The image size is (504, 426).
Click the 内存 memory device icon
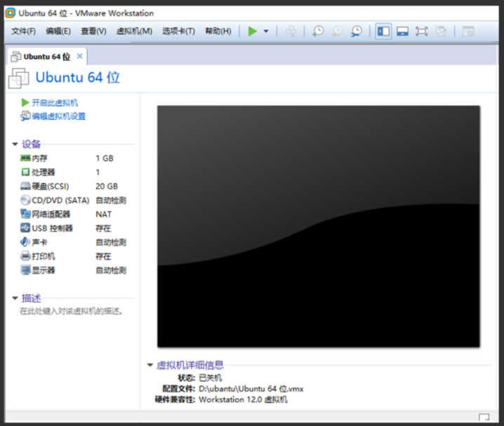(25, 158)
